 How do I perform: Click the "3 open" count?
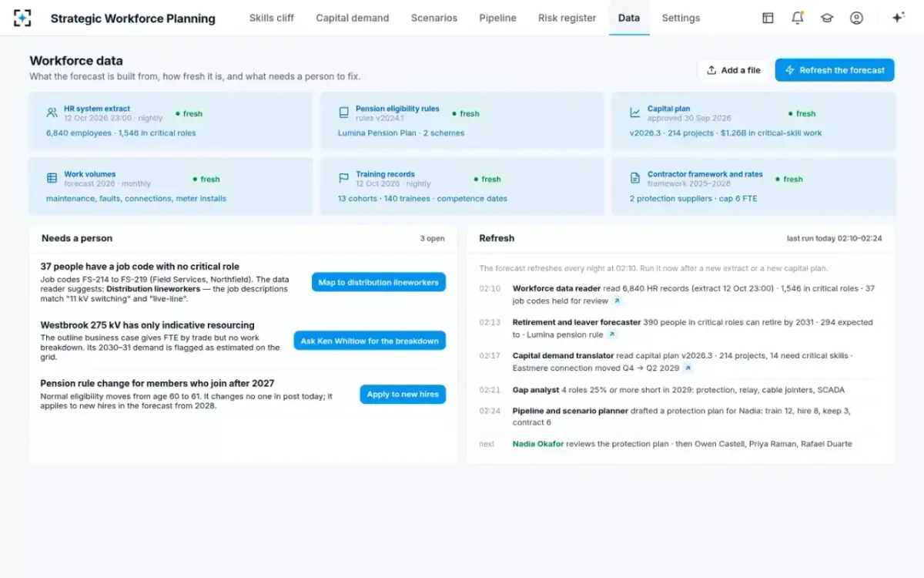click(x=432, y=239)
